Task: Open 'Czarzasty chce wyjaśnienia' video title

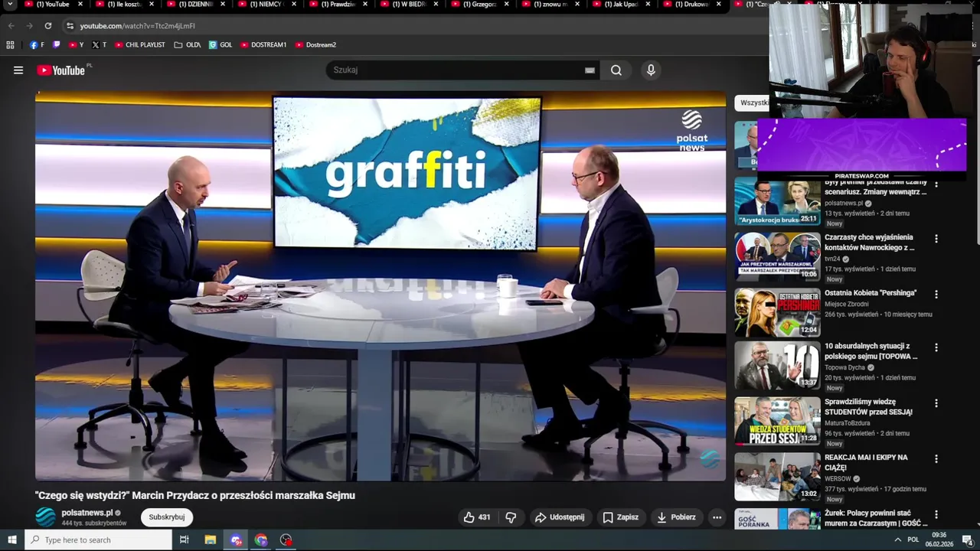Action: 870,243
